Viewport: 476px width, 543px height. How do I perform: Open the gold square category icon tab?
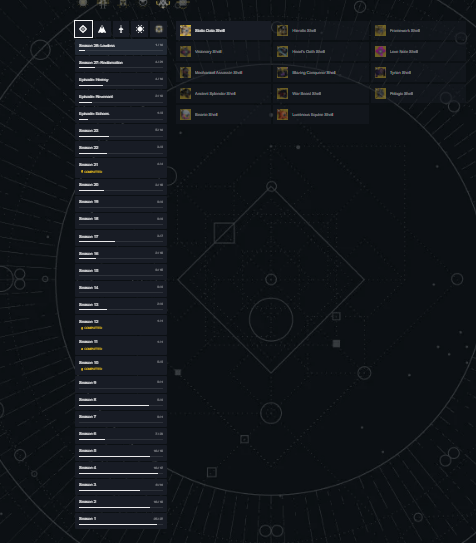click(x=159, y=29)
